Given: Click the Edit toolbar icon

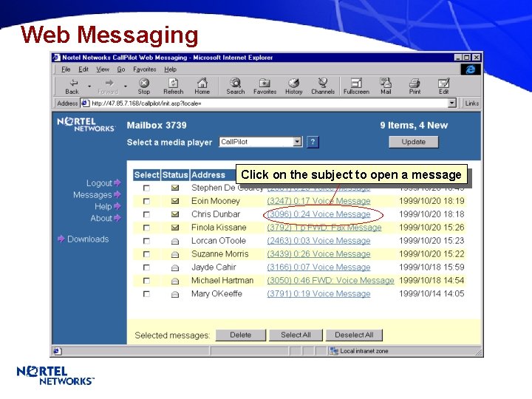Looking at the screenshot, I should (x=444, y=86).
